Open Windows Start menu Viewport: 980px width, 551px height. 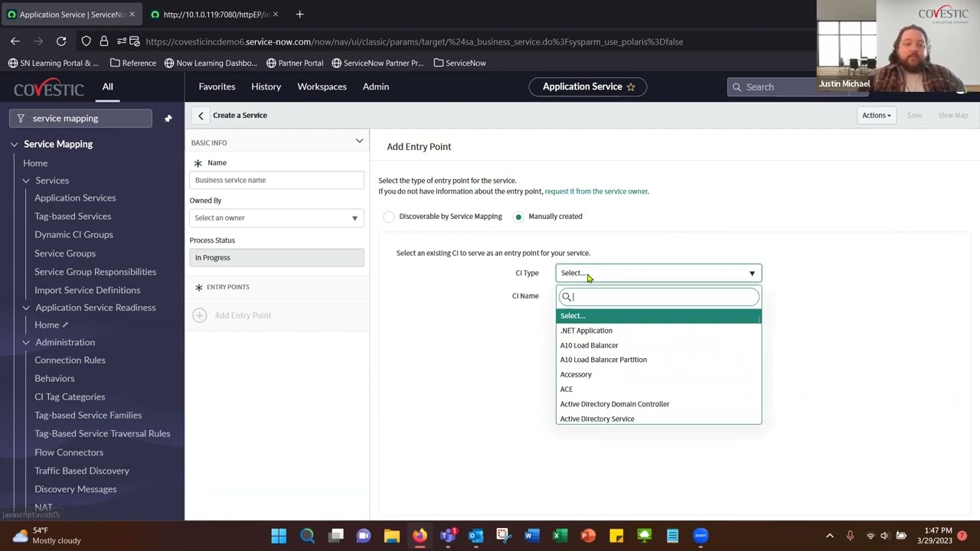[x=279, y=536]
